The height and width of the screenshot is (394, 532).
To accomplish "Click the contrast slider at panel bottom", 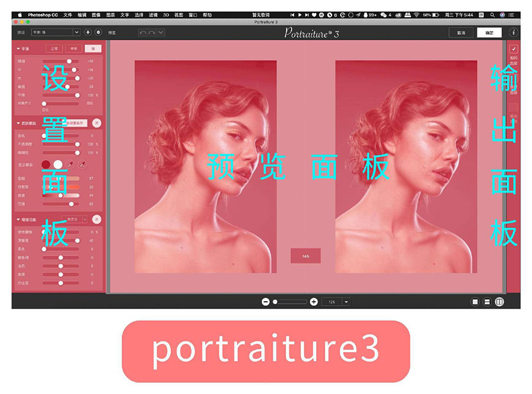I will (61, 283).
